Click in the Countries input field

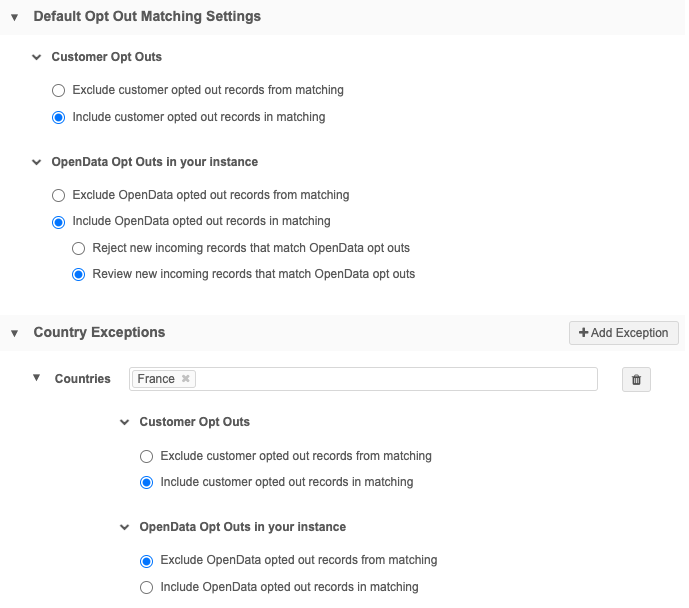400,379
